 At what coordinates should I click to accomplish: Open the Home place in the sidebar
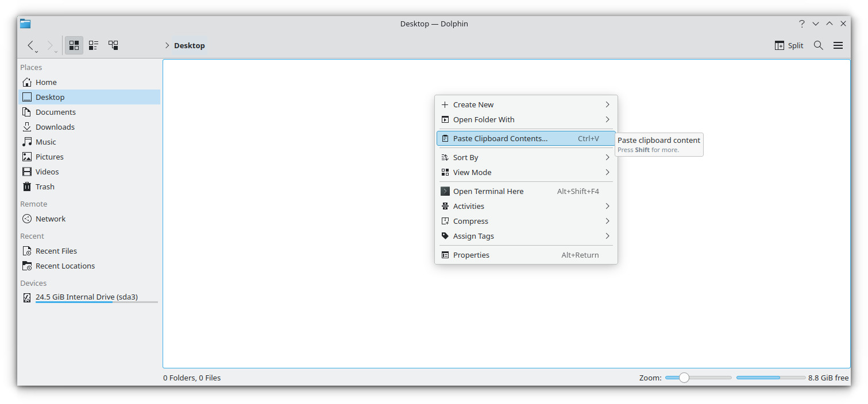46,82
